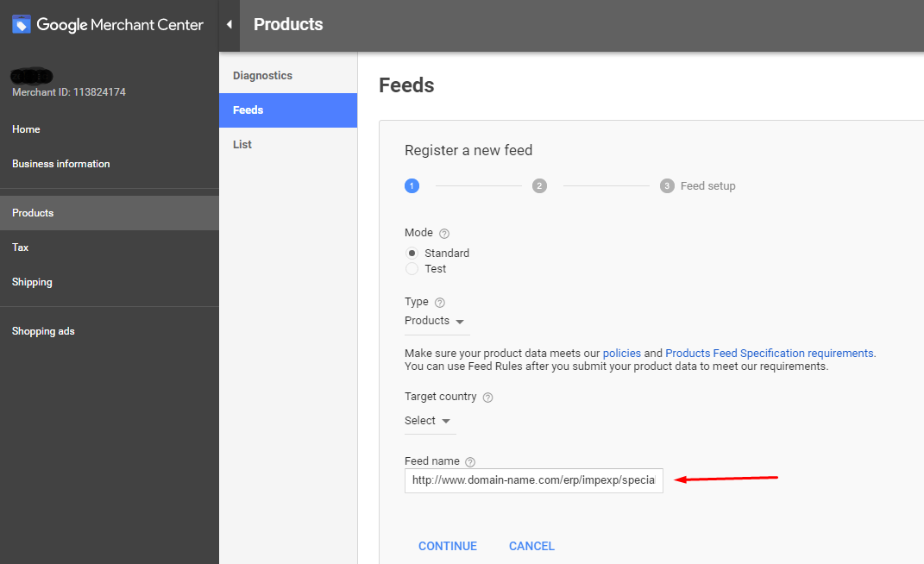Click the Google Merchant Center logo icon
This screenshot has width=924, height=564.
(22, 24)
